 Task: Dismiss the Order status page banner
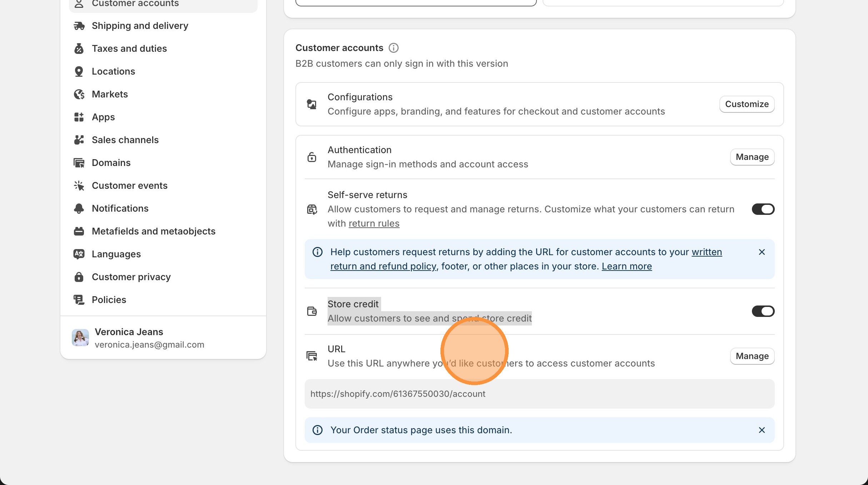click(x=762, y=430)
